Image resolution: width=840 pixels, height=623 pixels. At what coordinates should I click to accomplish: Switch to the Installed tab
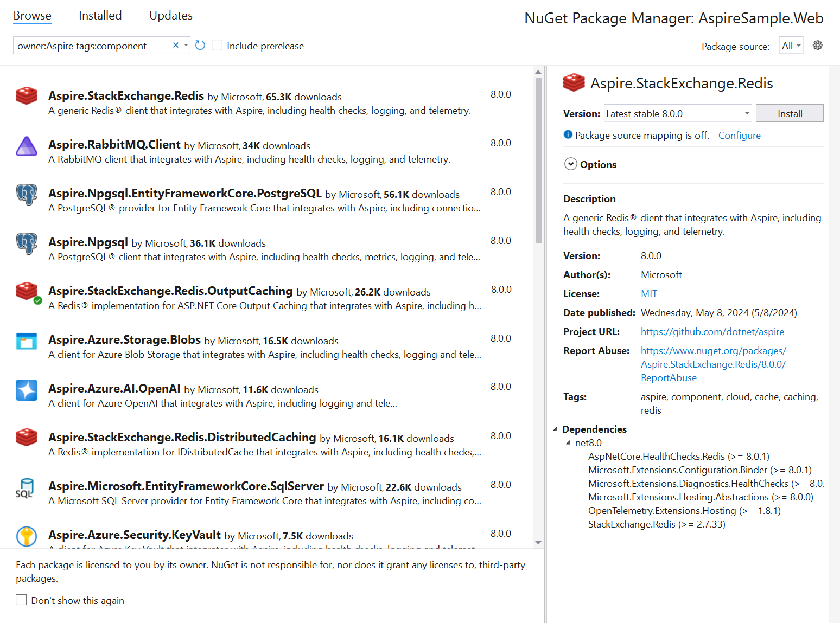click(x=100, y=16)
